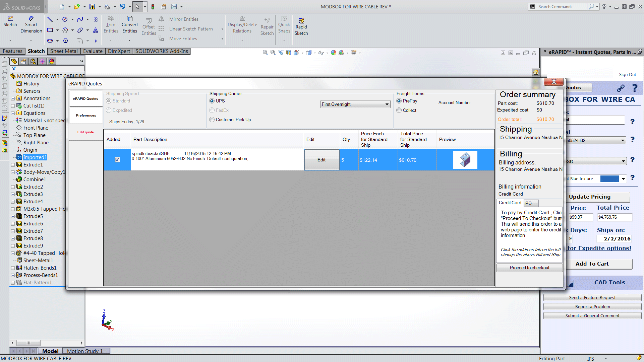Choose the Ellipse sketch tool
The image size is (644, 362).
click(80, 30)
